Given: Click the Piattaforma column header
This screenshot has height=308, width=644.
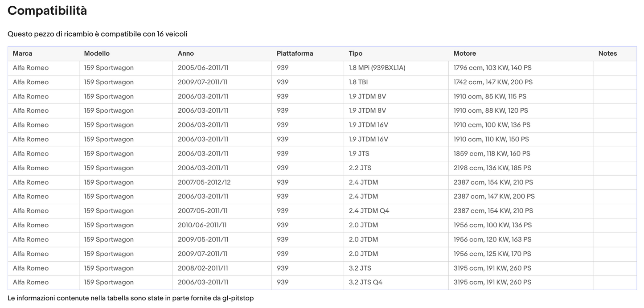Looking at the screenshot, I should tap(295, 53).
